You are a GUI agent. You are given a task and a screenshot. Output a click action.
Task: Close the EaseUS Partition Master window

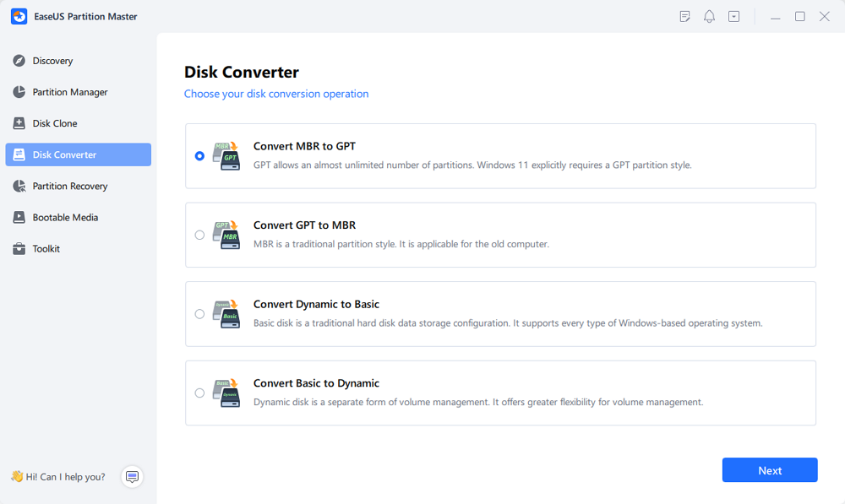click(x=825, y=17)
